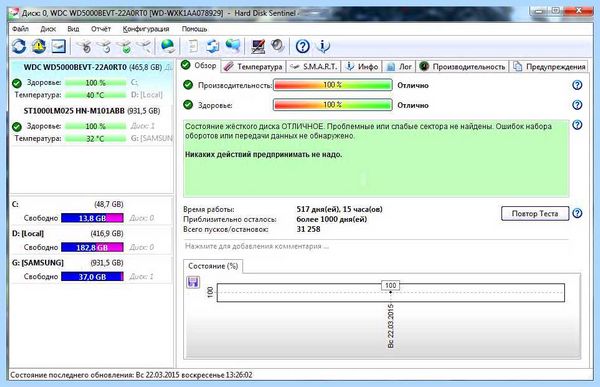The image size is (600, 387).
Task: Click G: free space bar 37,0 GB
Action: [x=92, y=276]
